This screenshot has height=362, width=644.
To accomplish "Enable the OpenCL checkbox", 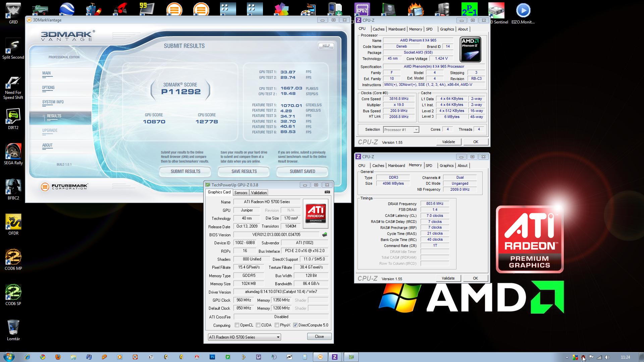I will [x=237, y=325].
